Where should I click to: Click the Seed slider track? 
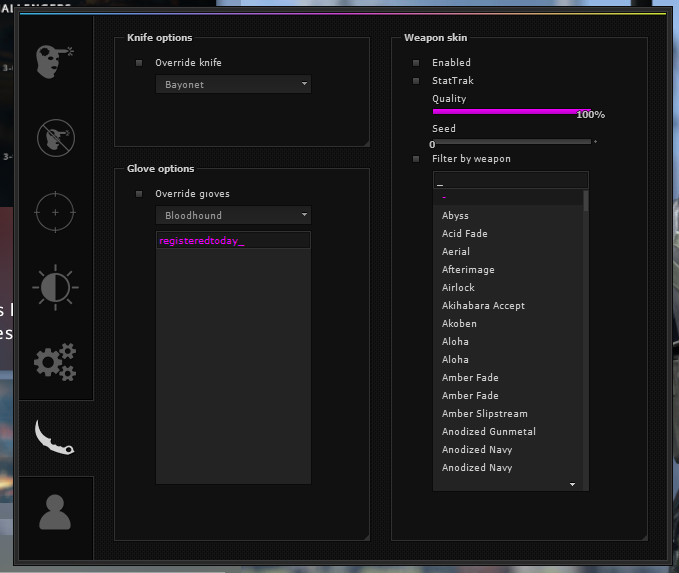coord(512,142)
